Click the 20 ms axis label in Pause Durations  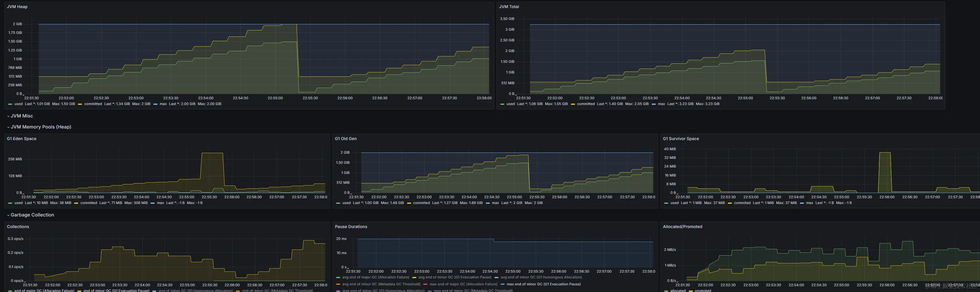341,239
